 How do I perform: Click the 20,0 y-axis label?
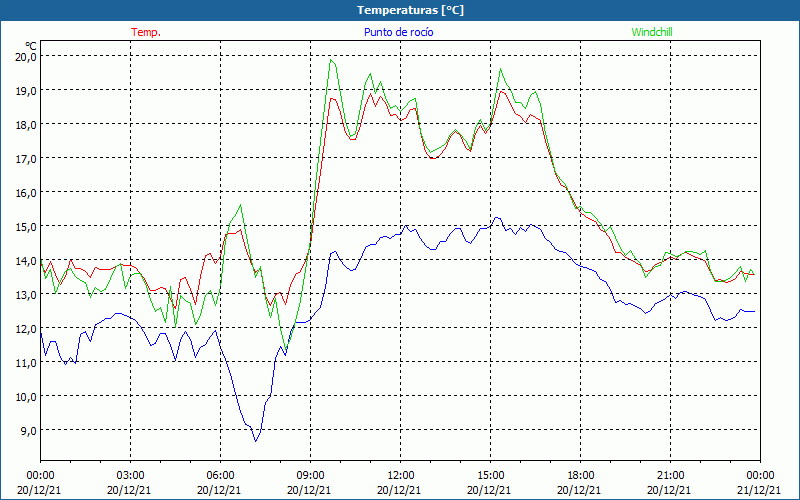pos(26,57)
